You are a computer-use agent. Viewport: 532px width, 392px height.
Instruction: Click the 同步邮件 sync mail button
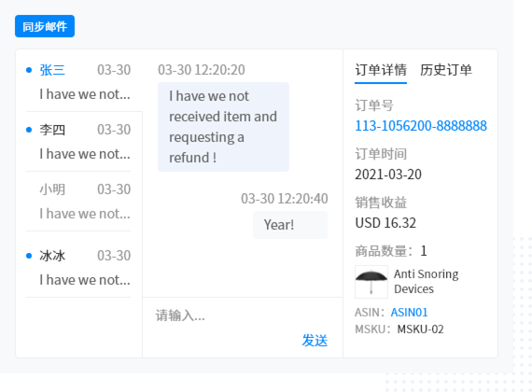click(45, 26)
